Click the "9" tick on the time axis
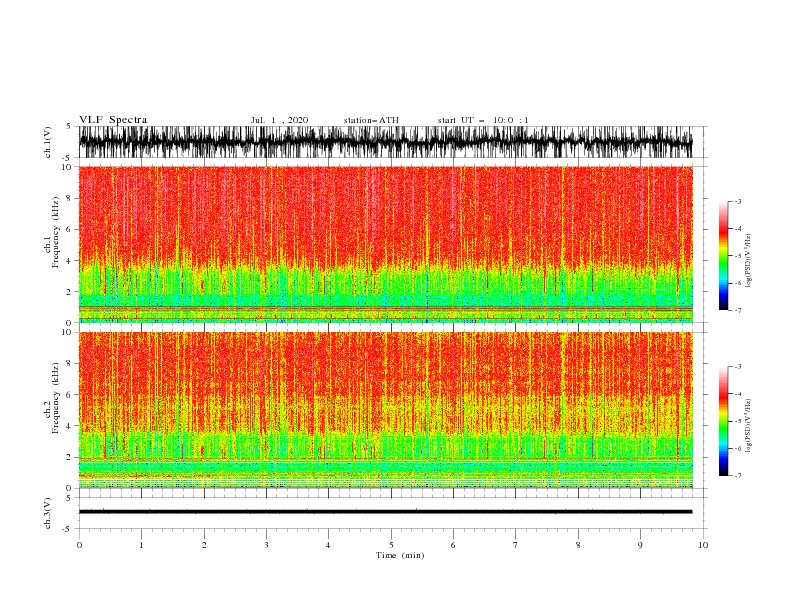Image resolution: width=792 pixels, height=612 pixels. click(640, 545)
